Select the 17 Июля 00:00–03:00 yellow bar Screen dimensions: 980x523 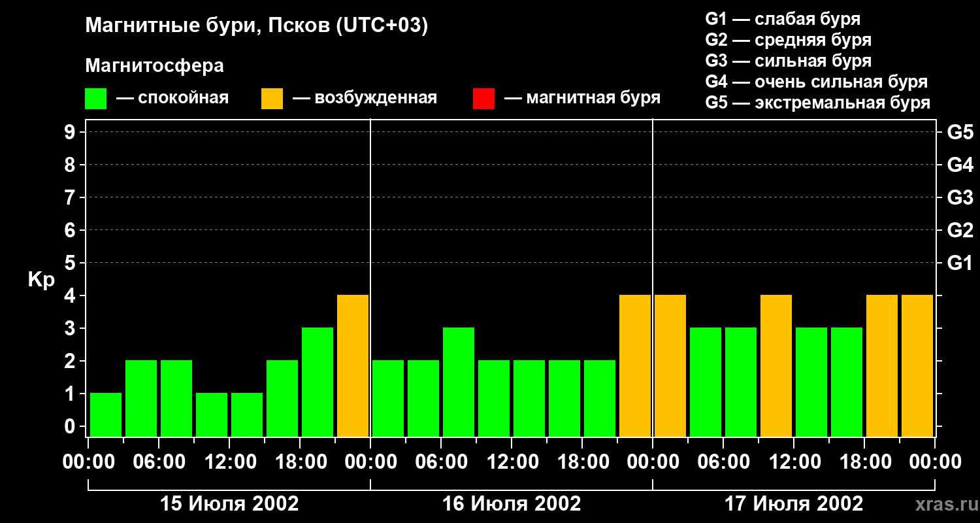(670, 365)
